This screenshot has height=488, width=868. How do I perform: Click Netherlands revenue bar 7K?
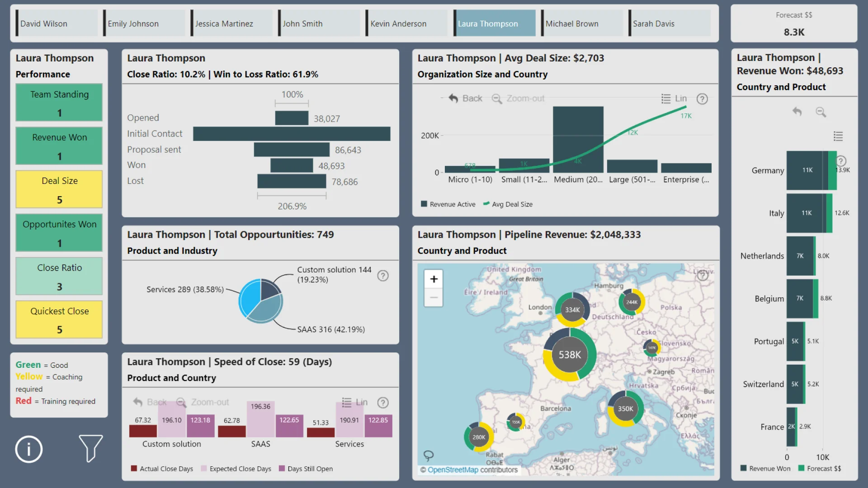click(800, 256)
